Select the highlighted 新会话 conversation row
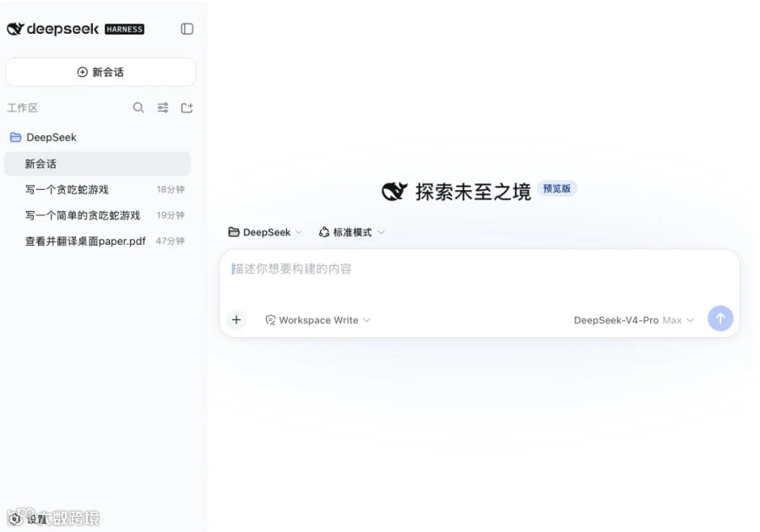 coord(97,164)
